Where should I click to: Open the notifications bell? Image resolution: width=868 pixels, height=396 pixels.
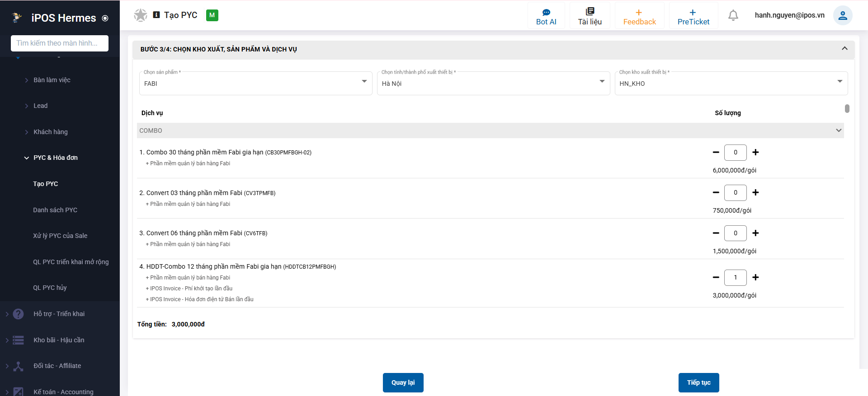(x=733, y=15)
